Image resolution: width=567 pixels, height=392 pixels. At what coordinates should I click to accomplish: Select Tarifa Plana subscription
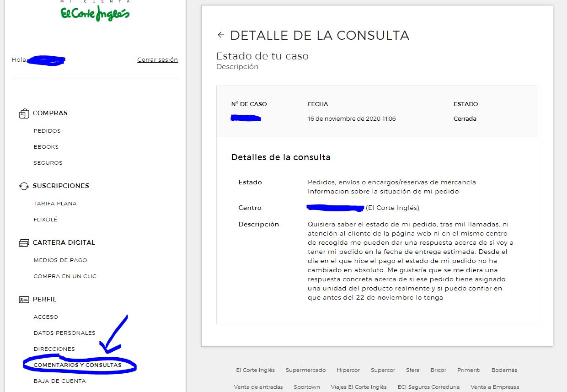coord(55,204)
